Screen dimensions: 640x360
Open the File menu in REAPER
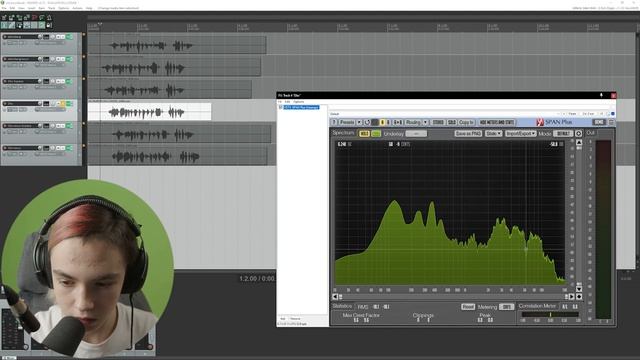(4, 8)
